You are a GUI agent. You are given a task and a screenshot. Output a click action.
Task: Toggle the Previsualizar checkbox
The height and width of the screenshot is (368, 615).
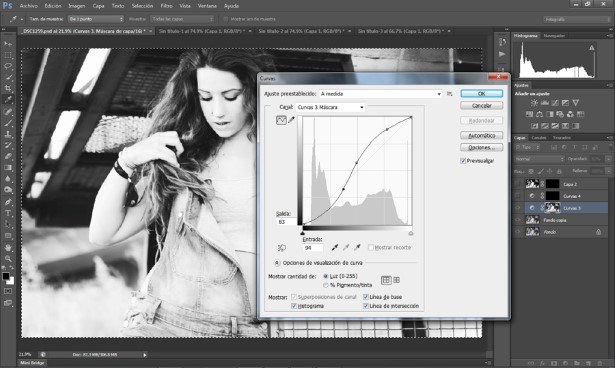pos(463,161)
